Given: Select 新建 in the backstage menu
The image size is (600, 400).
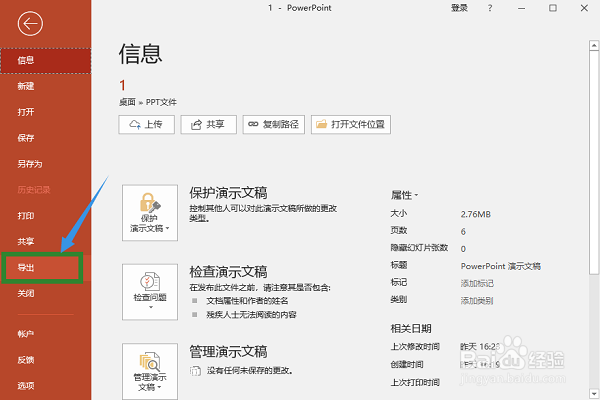Looking at the screenshot, I should (x=46, y=86).
